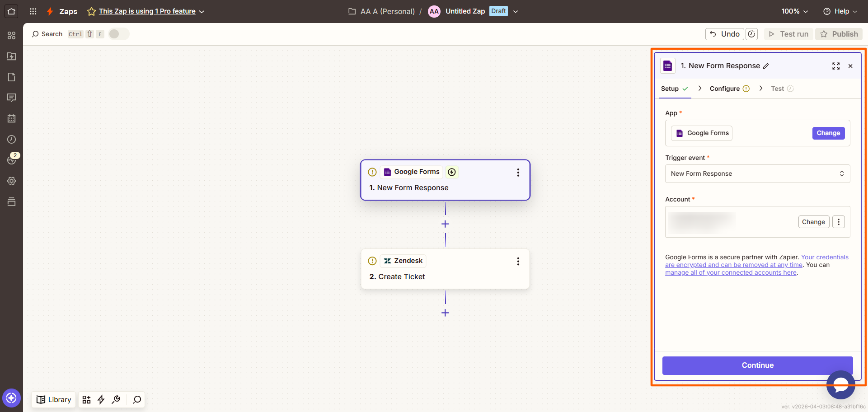Switch to the Setup tab
The image size is (868, 412).
point(674,89)
